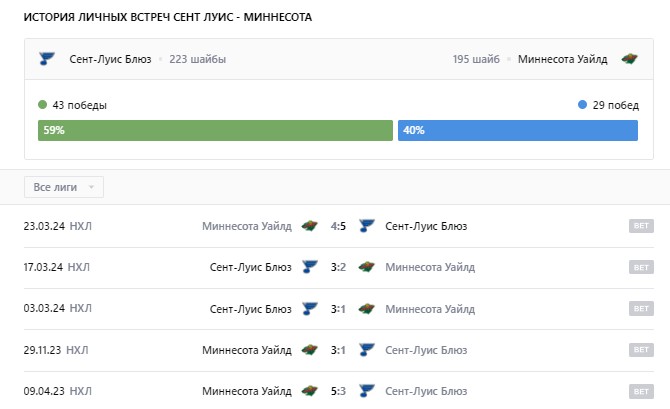The height and width of the screenshot is (409, 670).
Task: Click Wild logo in 03.03.24 match row
Action: pyautogui.click(x=366, y=308)
